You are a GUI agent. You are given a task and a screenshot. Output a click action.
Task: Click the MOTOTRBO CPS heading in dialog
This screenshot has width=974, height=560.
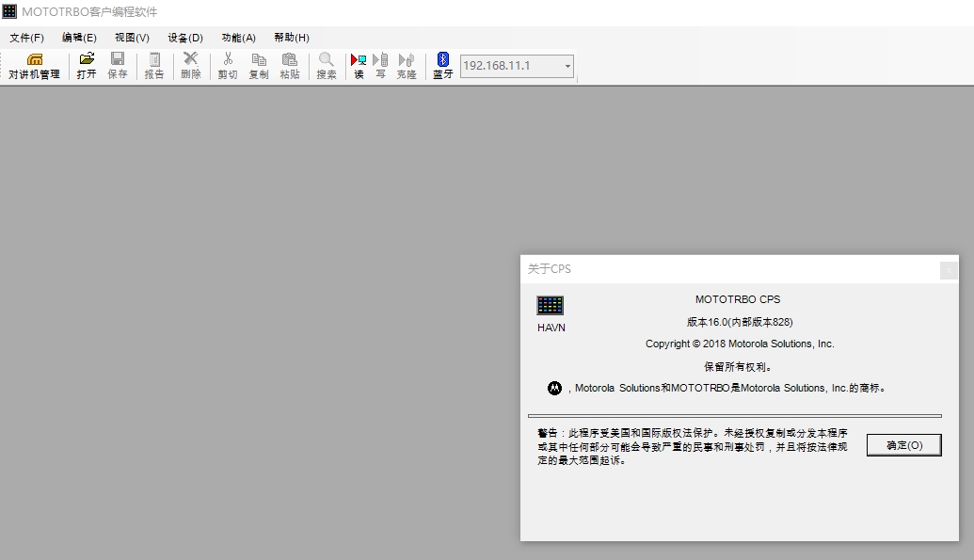tap(738, 299)
